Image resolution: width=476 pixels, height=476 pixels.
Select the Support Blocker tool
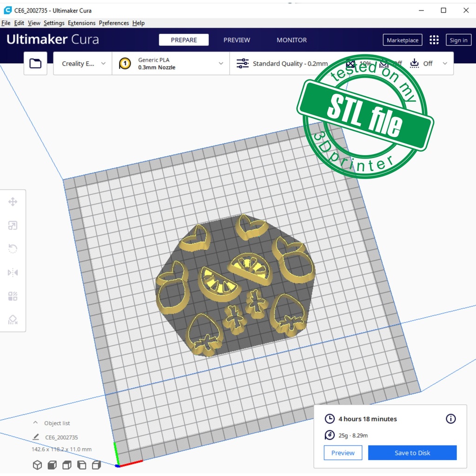click(x=13, y=320)
